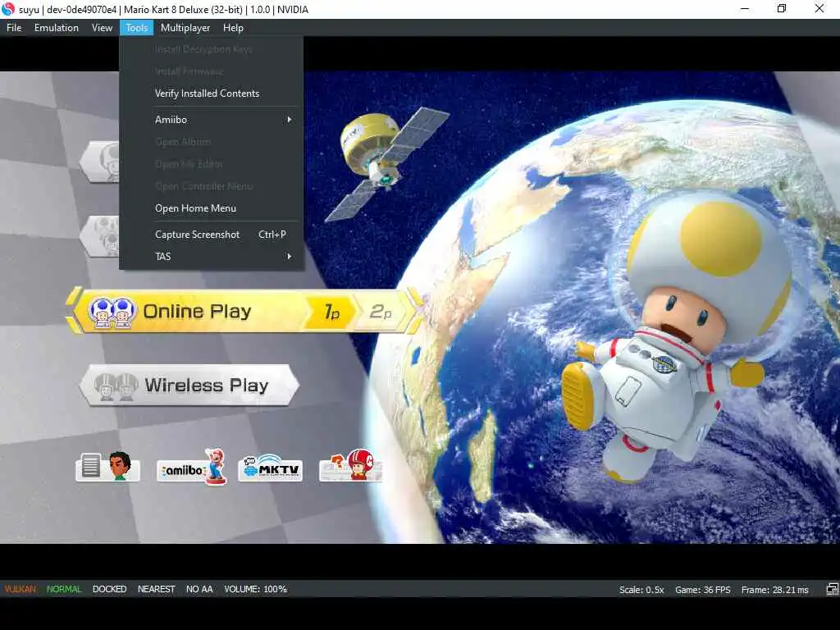This screenshot has height=630, width=840.
Task: Open the Help menu
Action: tap(233, 28)
